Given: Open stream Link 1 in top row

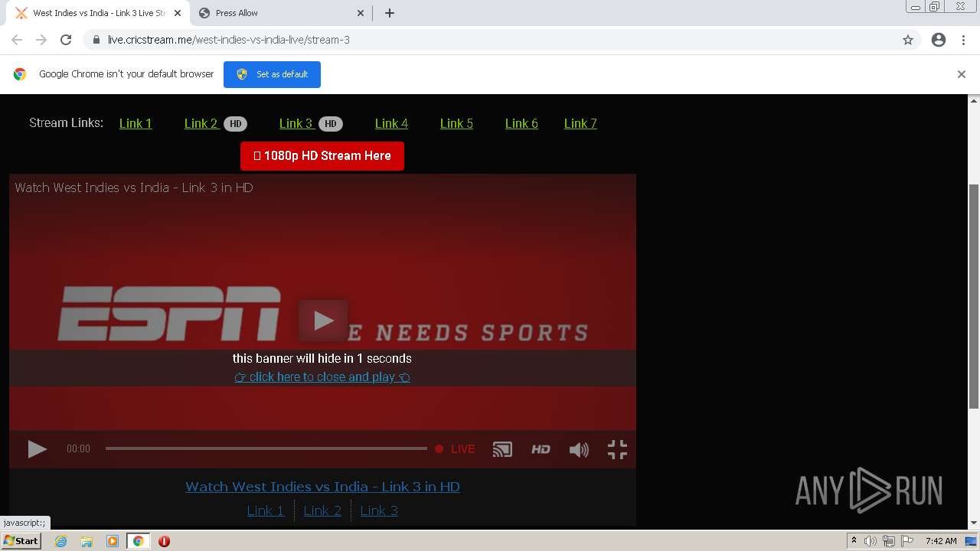Looking at the screenshot, I should pyautogui.click(x=136, y=123).
